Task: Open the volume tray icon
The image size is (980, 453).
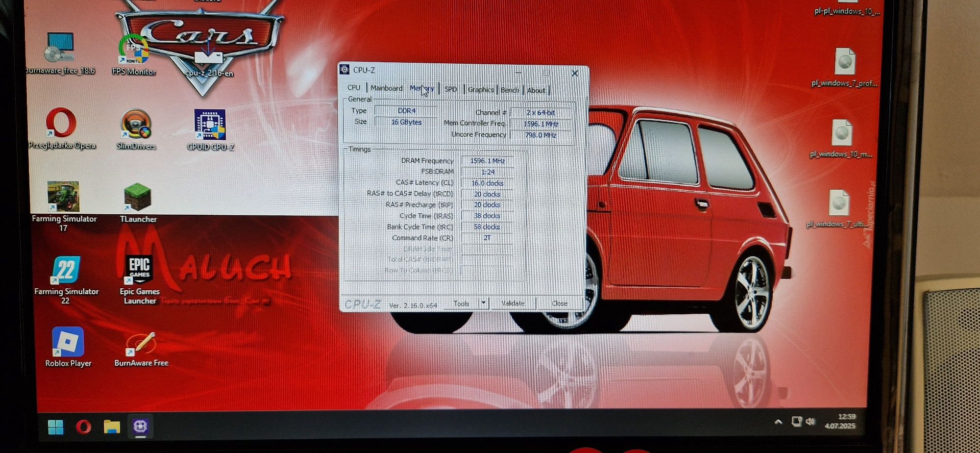Action: pyautogui.click(x=810, y=422)
